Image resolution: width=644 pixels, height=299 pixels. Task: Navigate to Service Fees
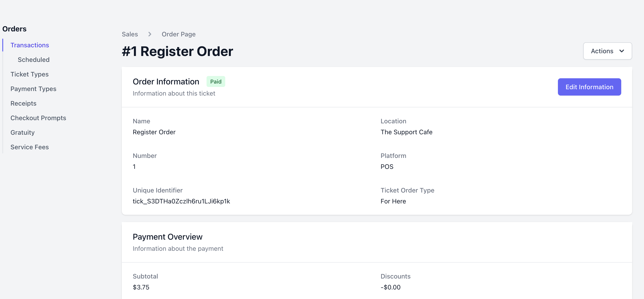point(30,147)
